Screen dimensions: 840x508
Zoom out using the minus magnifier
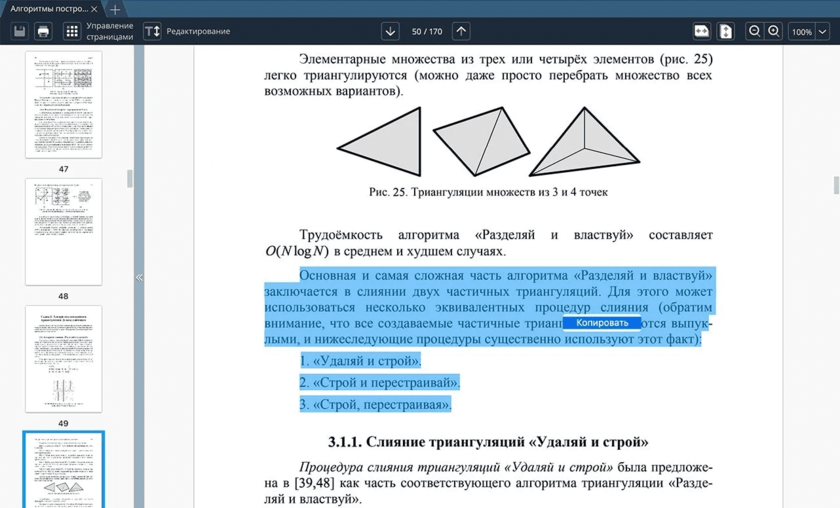[755, 31]
